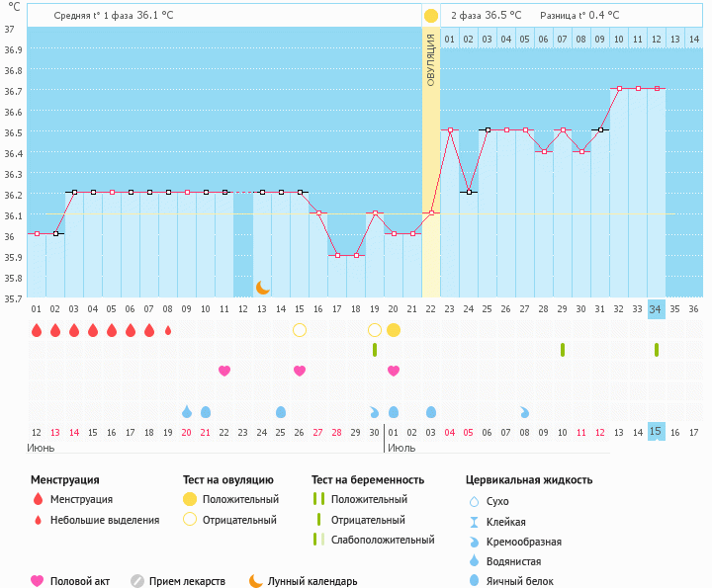The width and height of the screenshot is (712, 588).
Task: Click creamy cervical fluid icon on day 27
Action: click(525, 412)
